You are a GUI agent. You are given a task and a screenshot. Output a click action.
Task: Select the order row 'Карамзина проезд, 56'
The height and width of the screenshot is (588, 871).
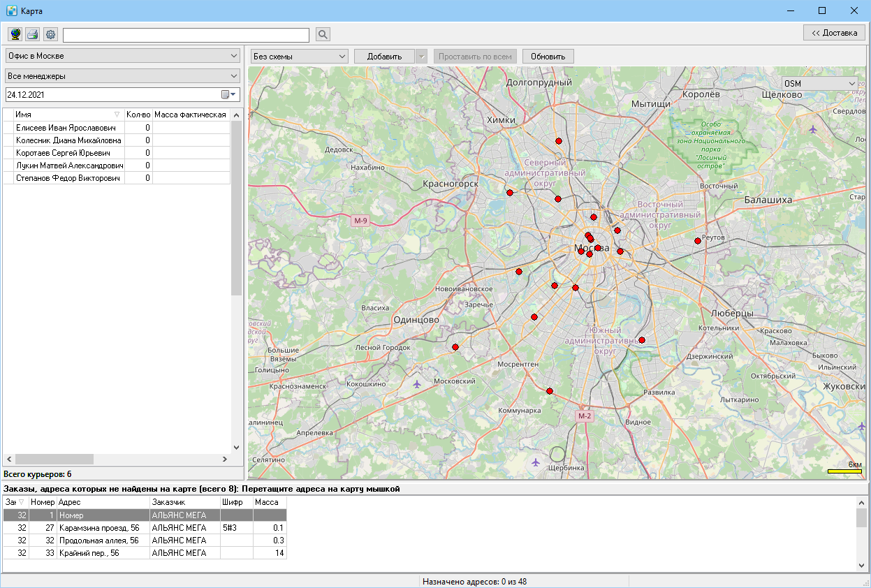145,528
